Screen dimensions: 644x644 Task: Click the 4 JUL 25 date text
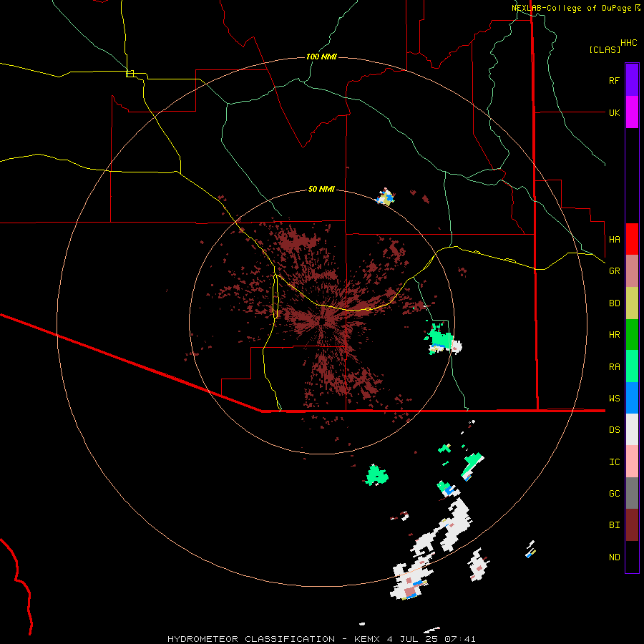click(x=412, y=639)
